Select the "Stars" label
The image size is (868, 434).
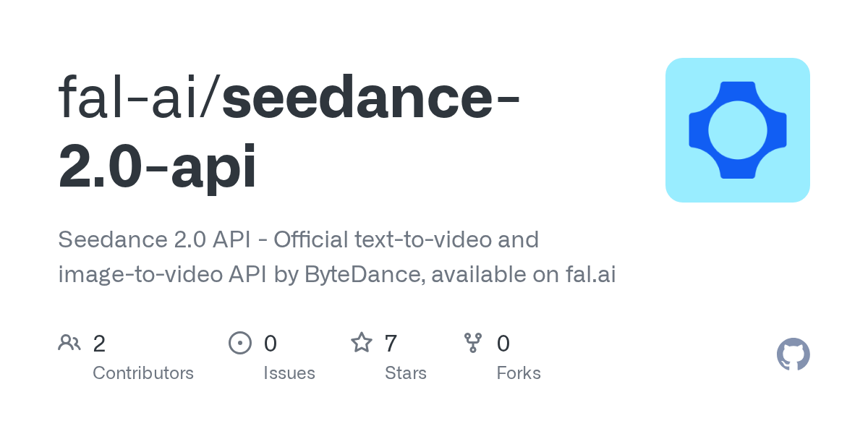click(x=406, y=373)
